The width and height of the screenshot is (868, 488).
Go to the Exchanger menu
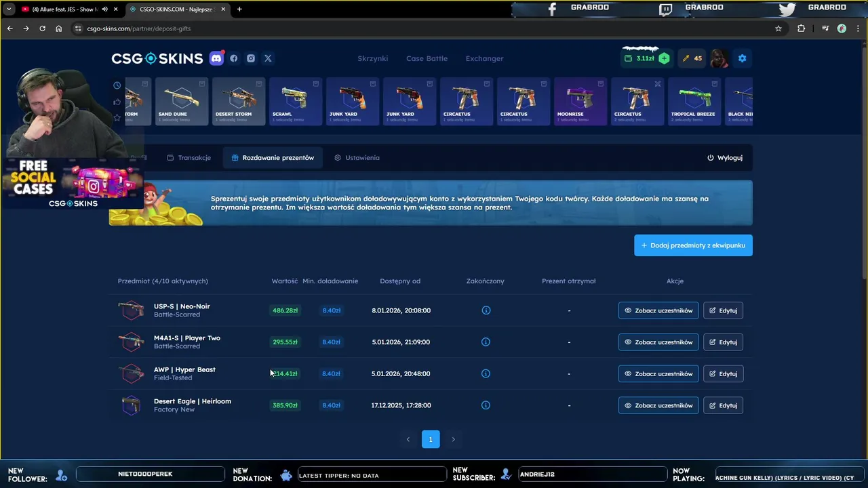point(484,58)
